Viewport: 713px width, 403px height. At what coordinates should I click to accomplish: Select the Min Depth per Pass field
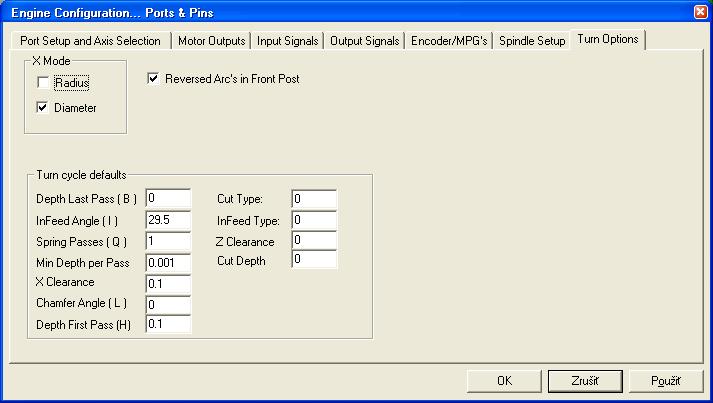[168, 261]
